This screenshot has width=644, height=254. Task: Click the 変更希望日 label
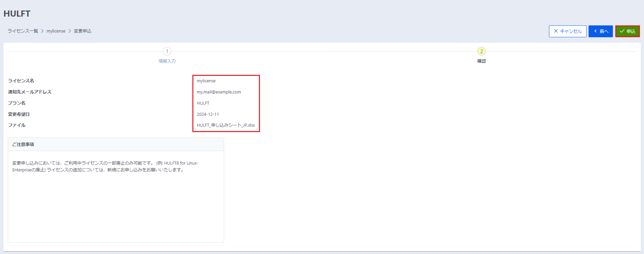coord(19,114)
